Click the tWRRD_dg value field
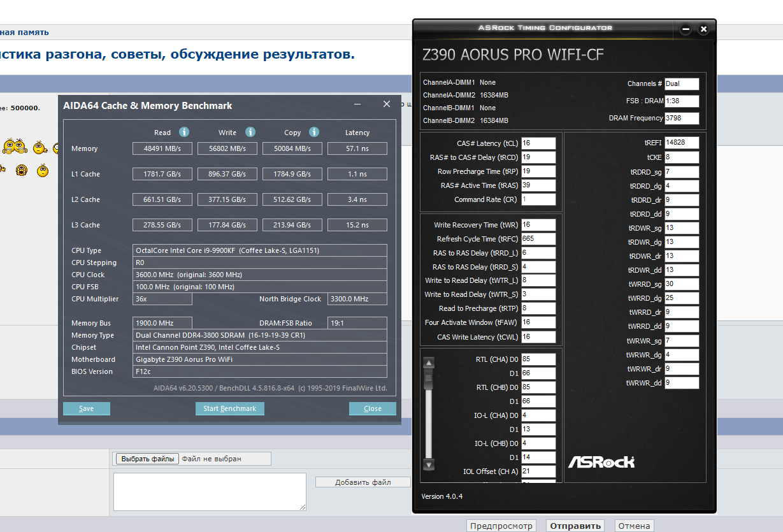This screenshot has width=783, height=532. coord(682,298)
